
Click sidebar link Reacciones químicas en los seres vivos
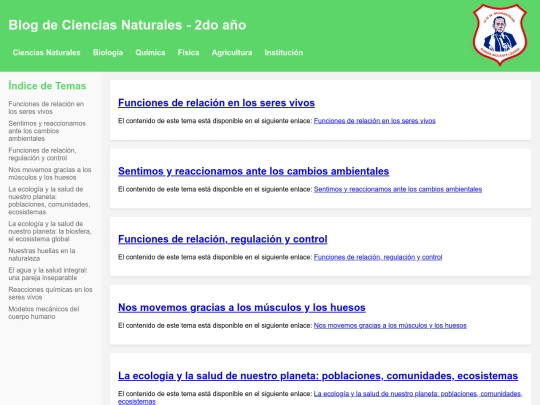[50, 293]
